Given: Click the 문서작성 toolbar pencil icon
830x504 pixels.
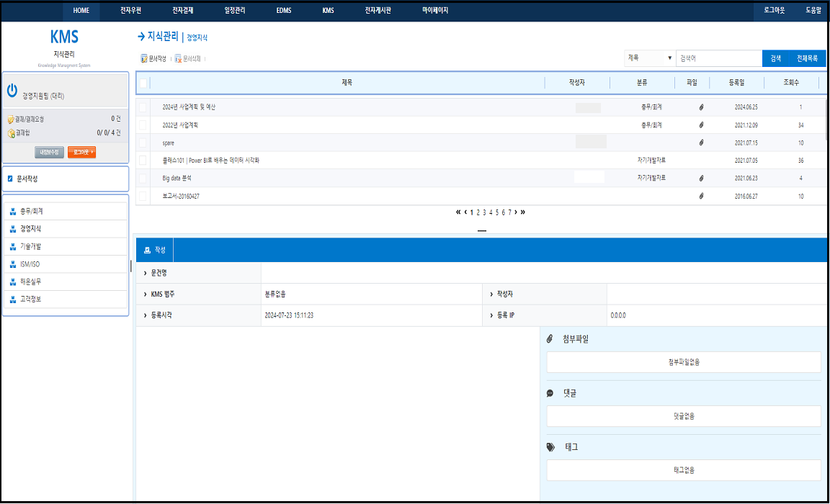Looking at the screenshot, I should point(144,59).
